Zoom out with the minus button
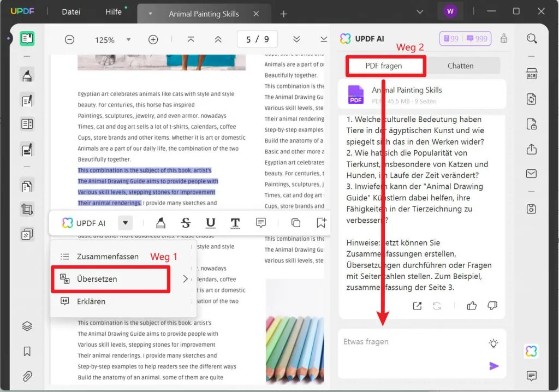The height and width of the screenshot is (392, 559). tap(70, 40)
